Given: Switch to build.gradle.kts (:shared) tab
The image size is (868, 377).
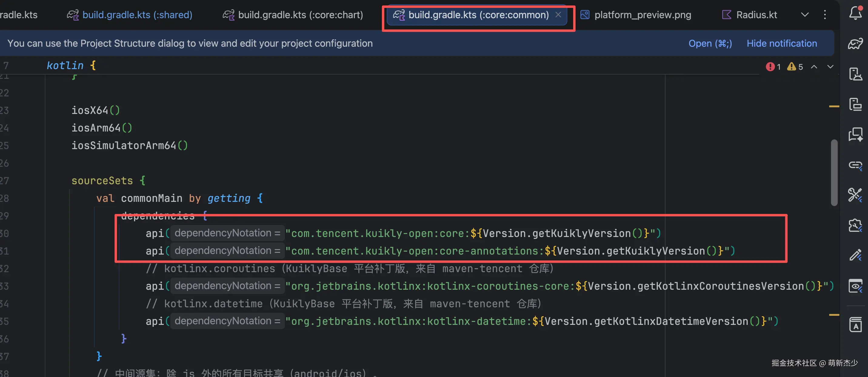Looking at the screenshot, I should tap(130, 15).
